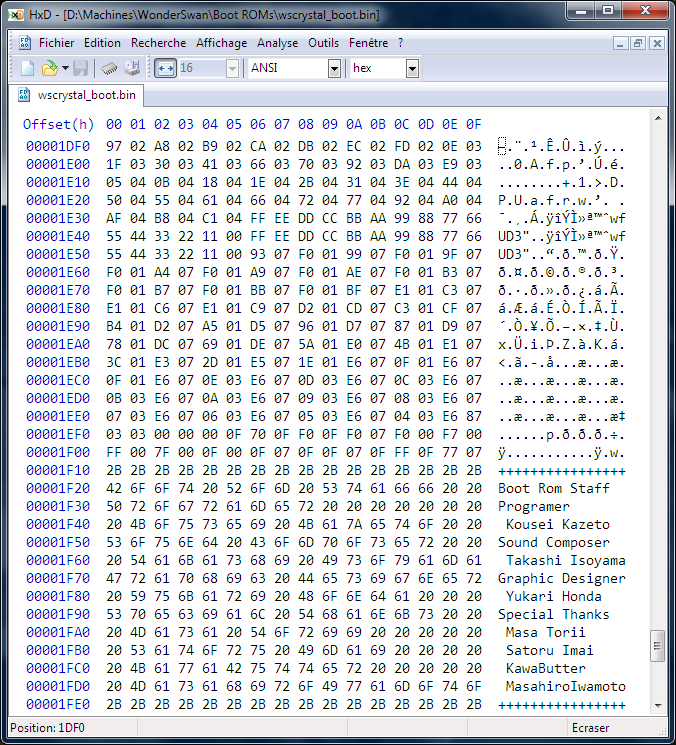Open the Fichier menu
The image size is (676, 745).
(56, 43)
